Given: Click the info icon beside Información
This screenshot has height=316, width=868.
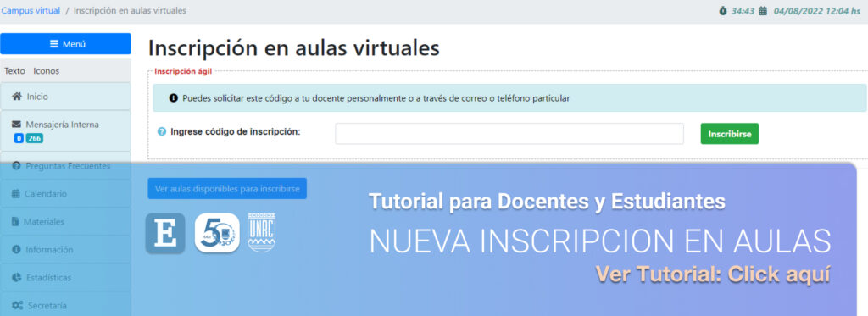Looking at the screenshot, I should [16, 250].
